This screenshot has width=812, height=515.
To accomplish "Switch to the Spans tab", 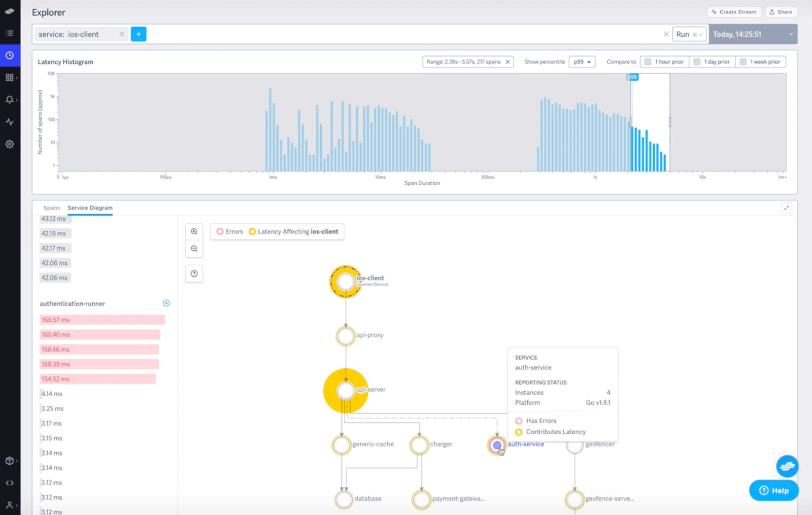I will 51,208.
